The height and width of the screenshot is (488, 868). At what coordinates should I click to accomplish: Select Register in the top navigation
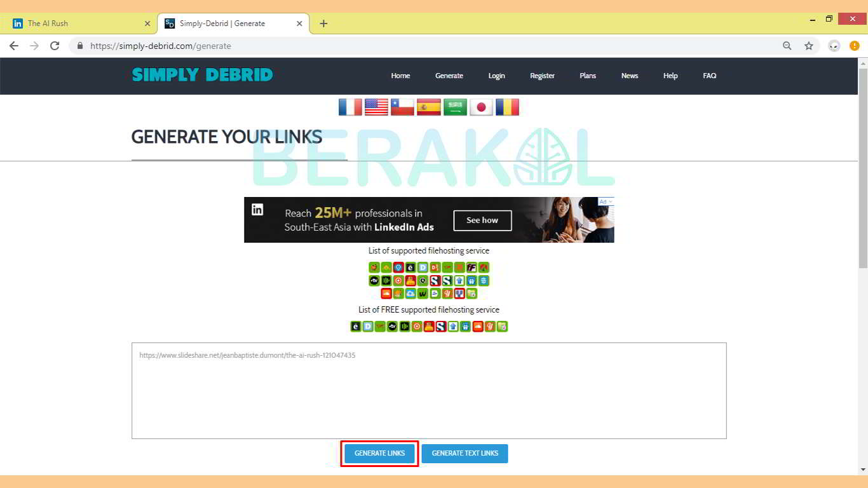point(542,76)
